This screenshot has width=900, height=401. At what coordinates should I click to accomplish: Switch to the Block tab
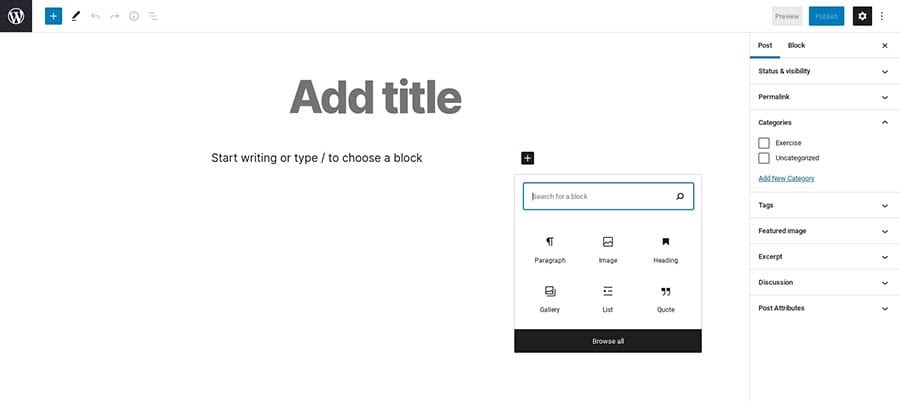click(796, 45)
